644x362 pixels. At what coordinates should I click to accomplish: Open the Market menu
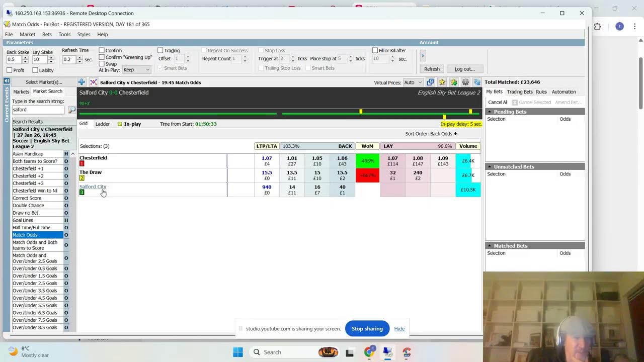(27, 34)
